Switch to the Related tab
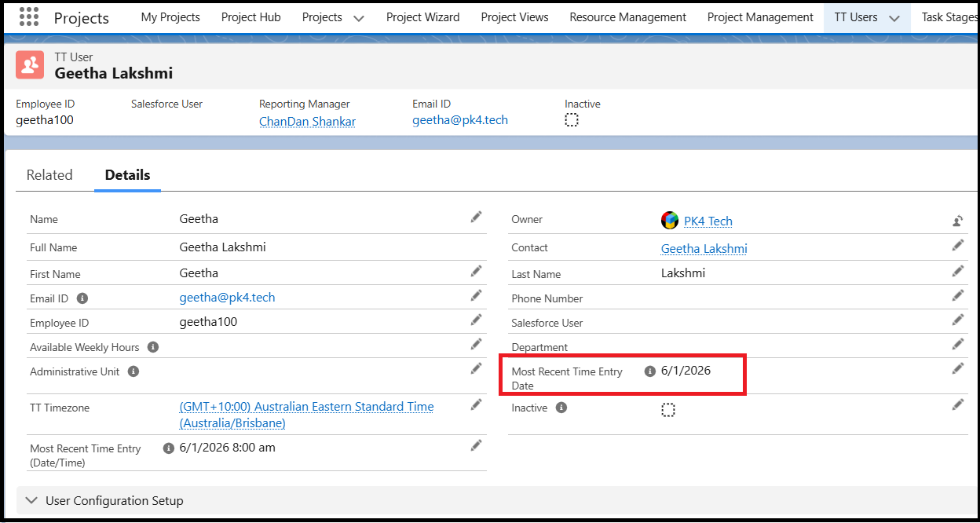980x523 pixels. pos(49,175)
